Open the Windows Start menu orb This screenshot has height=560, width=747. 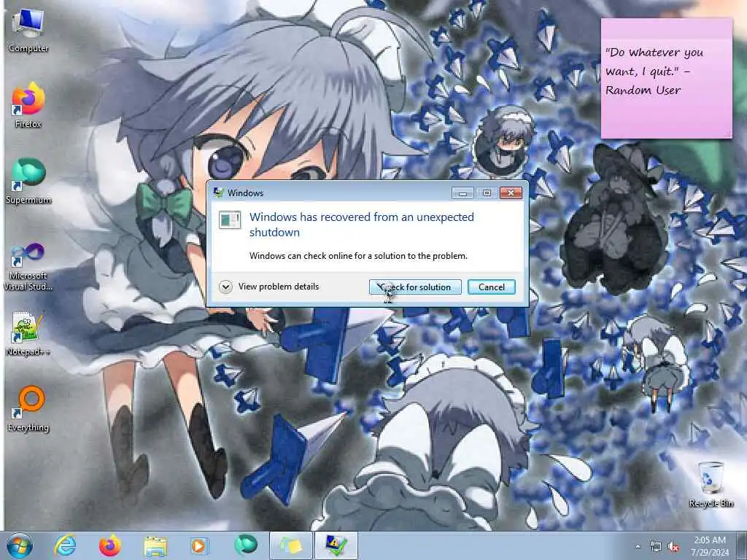[20, 545]
